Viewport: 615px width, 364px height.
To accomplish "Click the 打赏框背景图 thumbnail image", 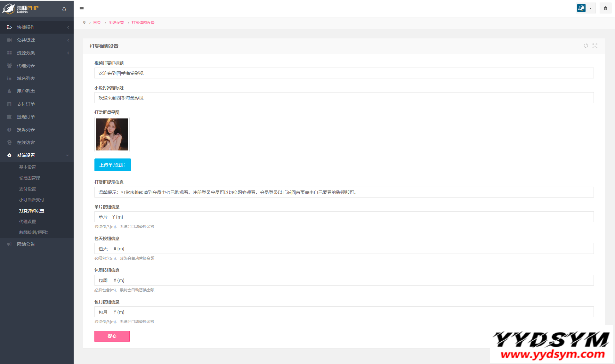I will click(x=112, y=134).
